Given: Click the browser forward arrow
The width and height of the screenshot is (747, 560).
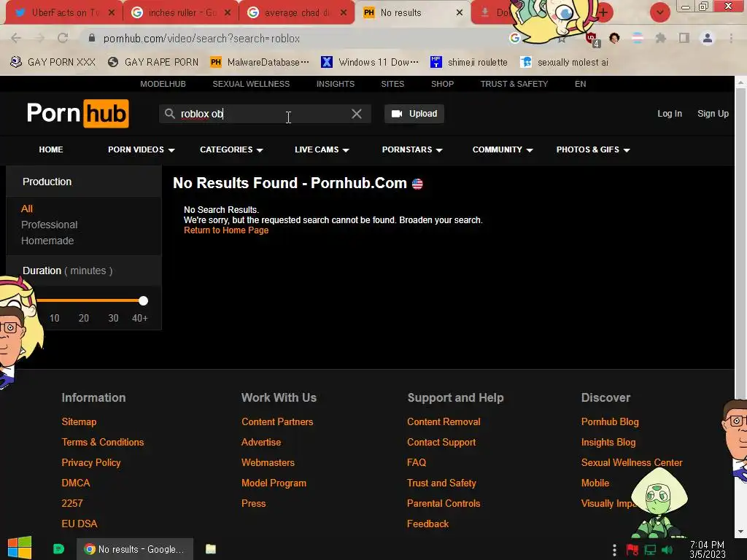Looking at the screenshot, I should [39, 38].
